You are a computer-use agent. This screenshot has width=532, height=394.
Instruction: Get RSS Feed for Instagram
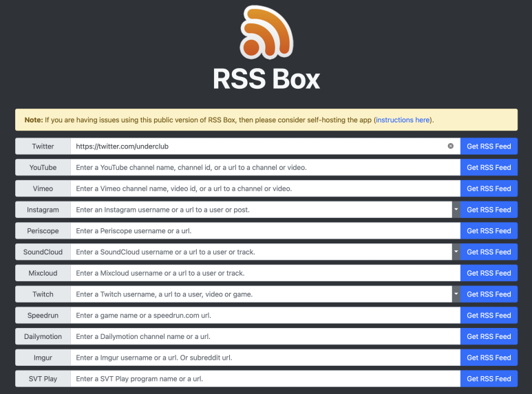coord(489,210)
